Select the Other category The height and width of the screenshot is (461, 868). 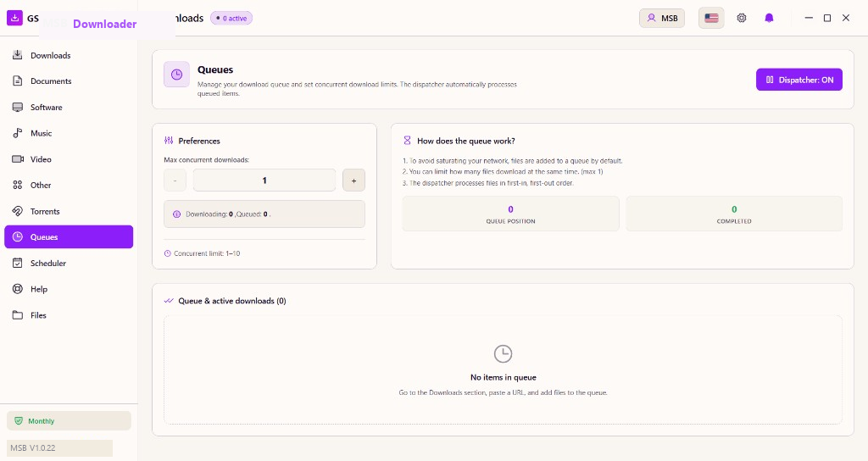click(69, 186)
